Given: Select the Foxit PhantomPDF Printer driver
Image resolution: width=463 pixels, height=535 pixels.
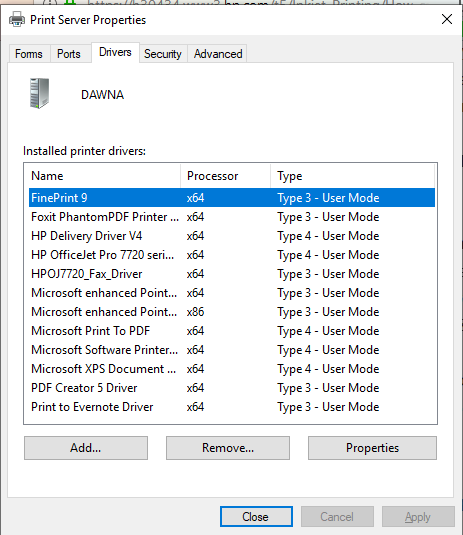Looking at the screenshot, I should pos(232,217).
